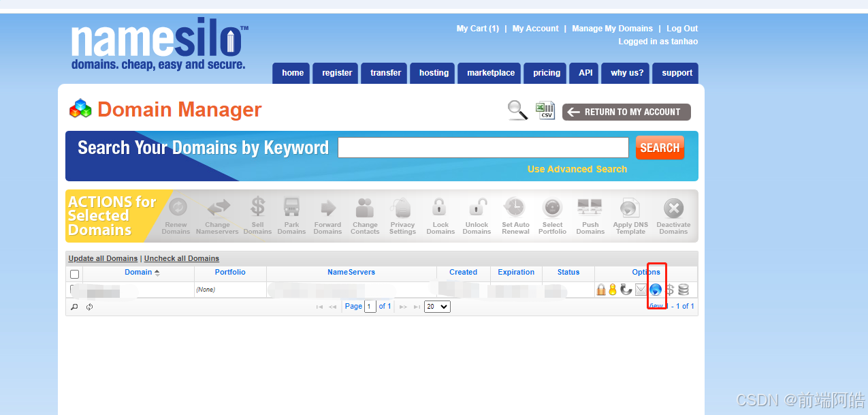Click the Uncheck all Domains link
Screen dimensions: 868x415
pyautogui.click(x=182, y=258)
